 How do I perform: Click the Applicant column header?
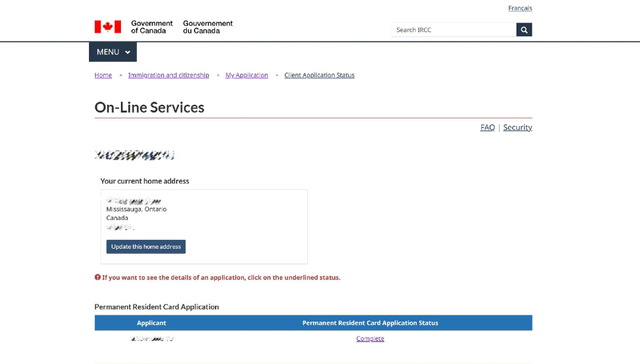[x=152, y=323]
